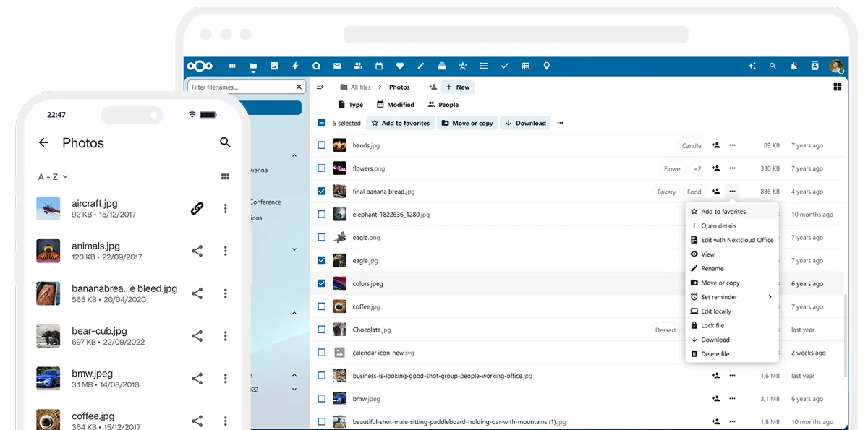868x430 pixels.
Task: Click the Add to favorites button
Action: [x=400, y=123]
